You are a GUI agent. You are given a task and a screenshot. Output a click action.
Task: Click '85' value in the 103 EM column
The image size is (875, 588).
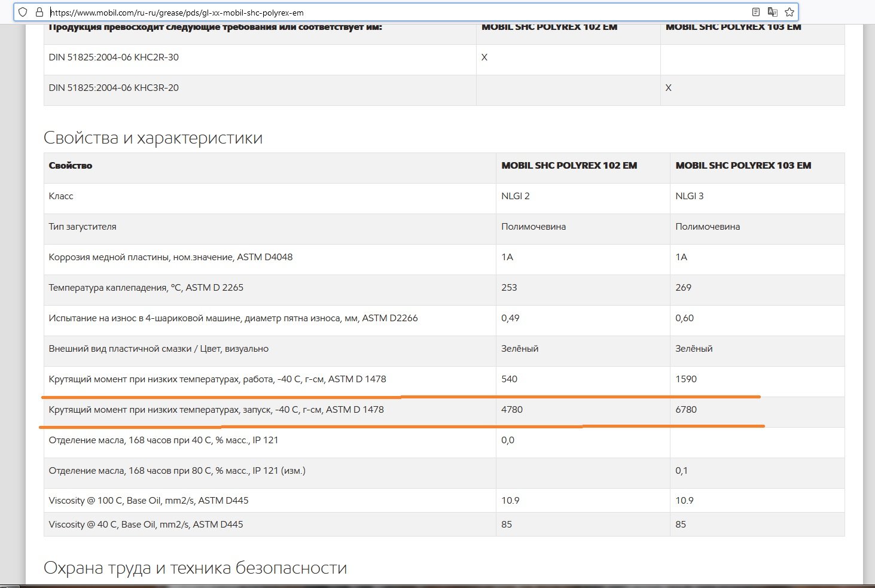click(x=681, y=525)
